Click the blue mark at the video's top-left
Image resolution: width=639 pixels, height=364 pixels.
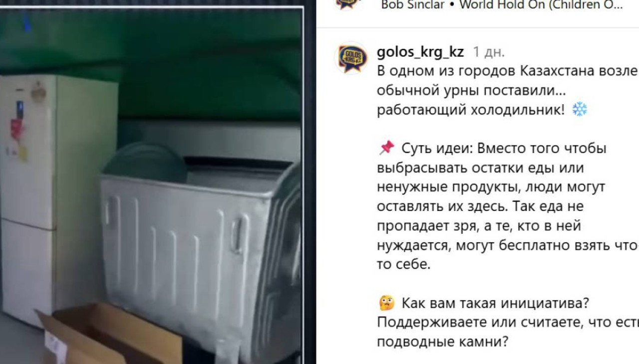[26, 21]
